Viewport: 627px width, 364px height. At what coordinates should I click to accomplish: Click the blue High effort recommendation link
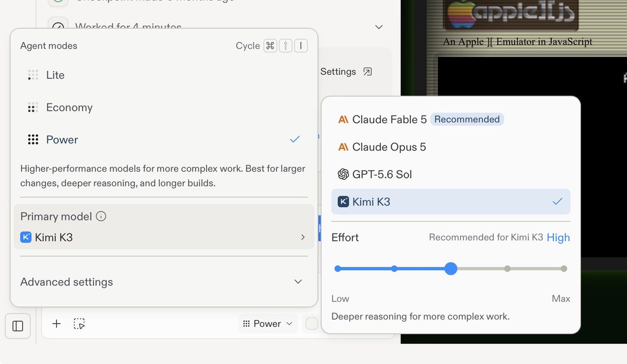(x=559, y=238)
